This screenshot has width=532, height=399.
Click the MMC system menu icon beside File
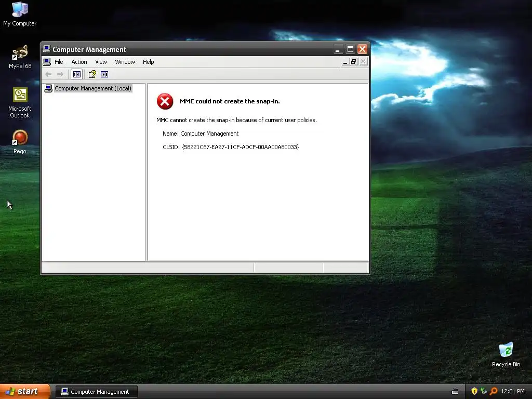click(x=47, y=62)
